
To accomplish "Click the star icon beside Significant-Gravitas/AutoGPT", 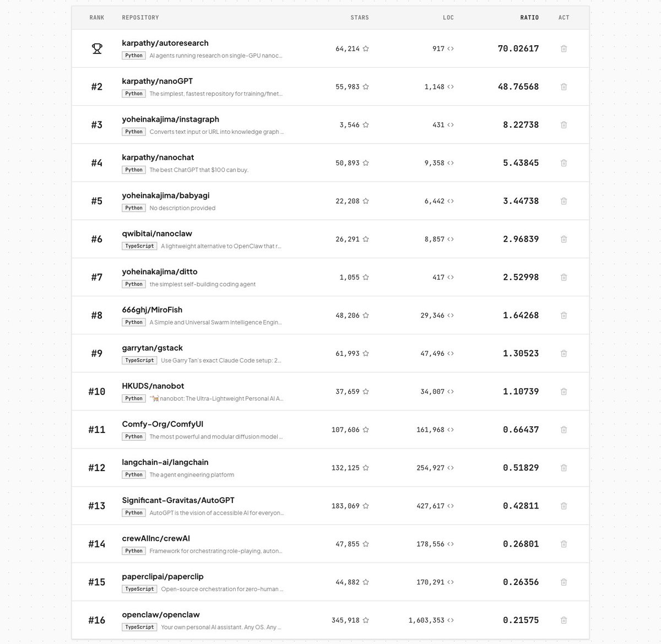I will tap(365, 505).
